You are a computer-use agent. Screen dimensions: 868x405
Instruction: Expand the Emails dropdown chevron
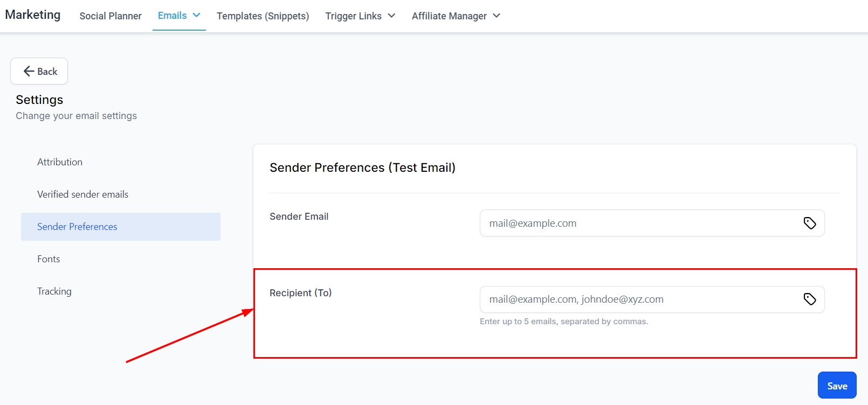click(197, 15)
